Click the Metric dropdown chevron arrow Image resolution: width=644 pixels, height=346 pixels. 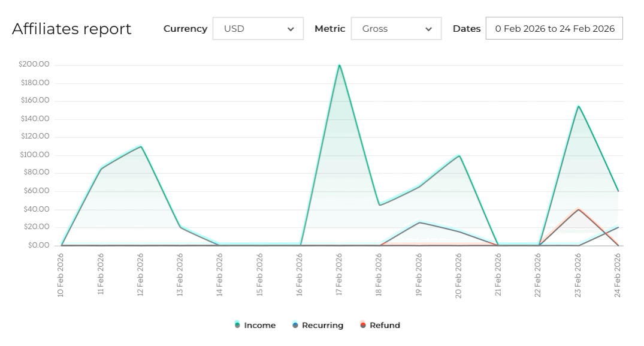(x=429, y=29)
